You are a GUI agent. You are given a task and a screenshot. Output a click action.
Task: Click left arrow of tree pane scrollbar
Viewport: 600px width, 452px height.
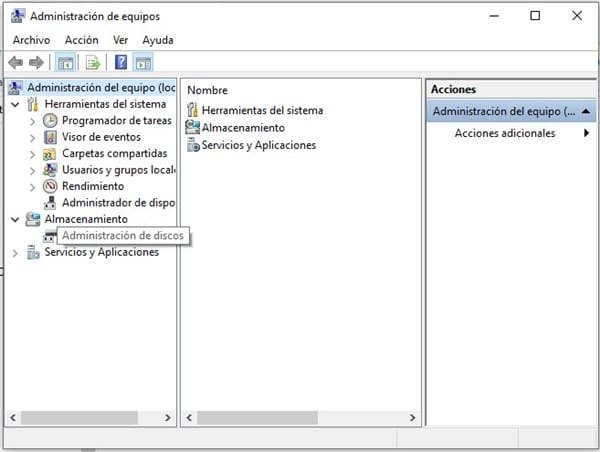click(13, 418)
